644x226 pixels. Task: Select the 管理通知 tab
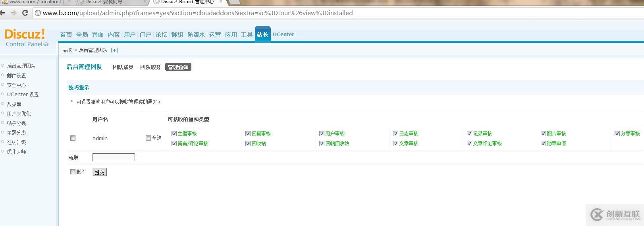pos(178,67)
